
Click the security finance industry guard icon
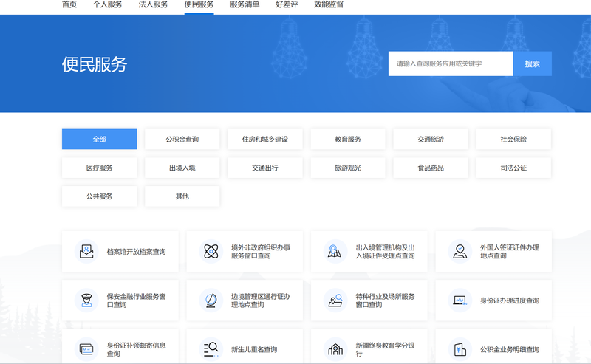pyautogui.click(x=87, y=300)
